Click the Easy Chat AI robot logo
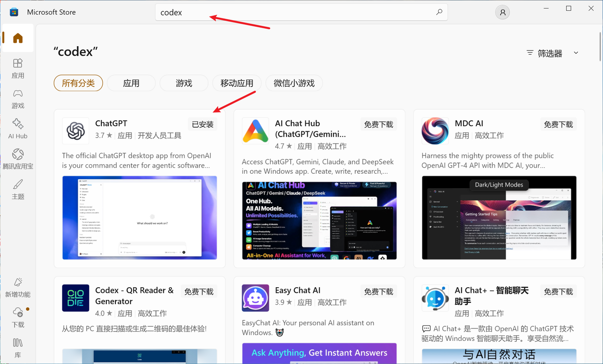603x364 pixels. tap(255, 298)
